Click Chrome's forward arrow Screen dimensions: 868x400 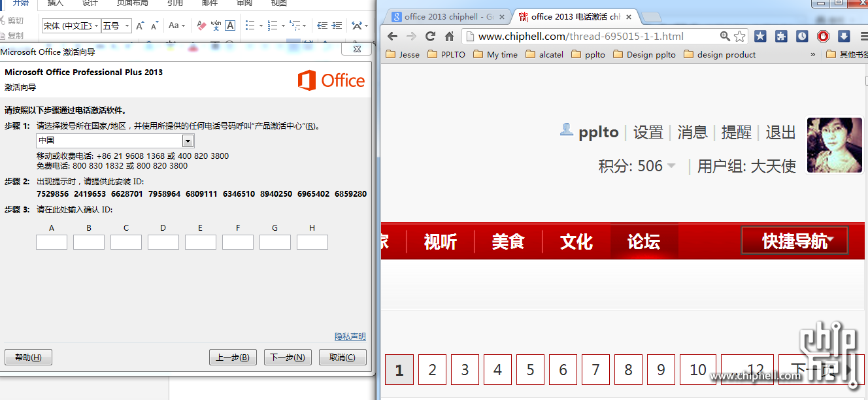411,37
